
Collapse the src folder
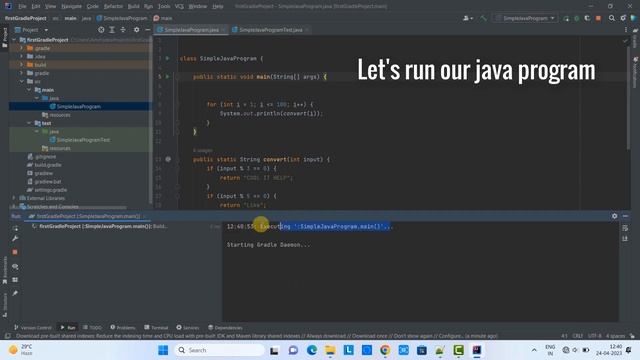[22, 81]
